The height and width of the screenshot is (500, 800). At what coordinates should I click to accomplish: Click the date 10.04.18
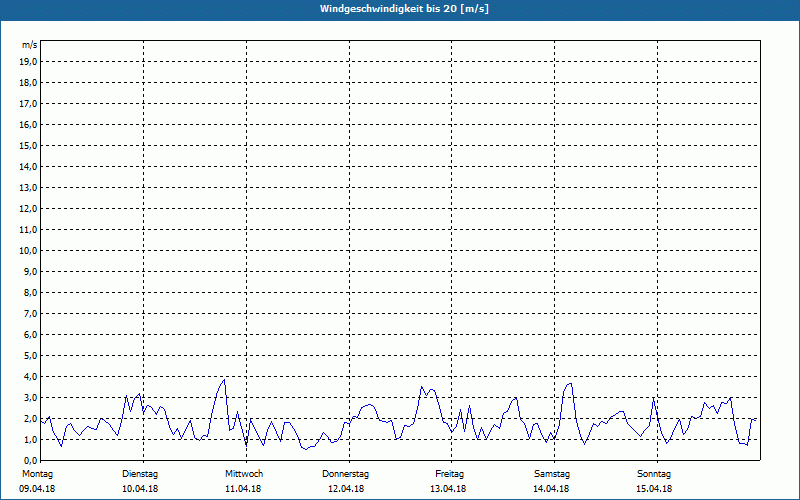[140, 489]
